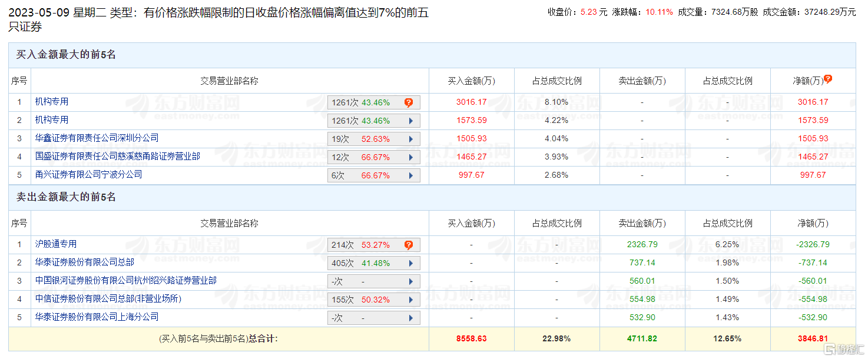Expand the arrow for 华泰证券总部 stats
This screenshot has height=359, width=868.
pos(410,264)
